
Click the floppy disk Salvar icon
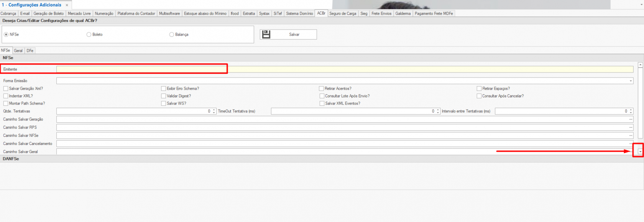point(266,35)
